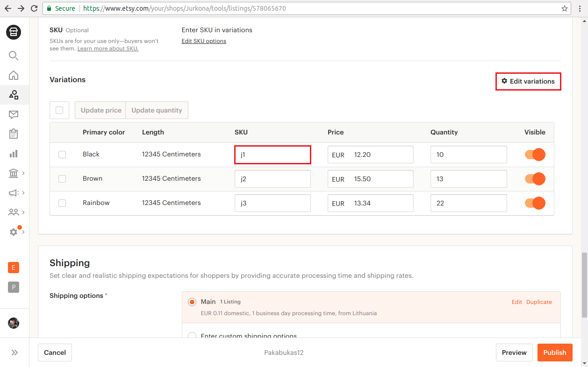This screenshot has height=367, width=588.
Task: Open the Edit SKU options link
Action: tap(204, 41)
